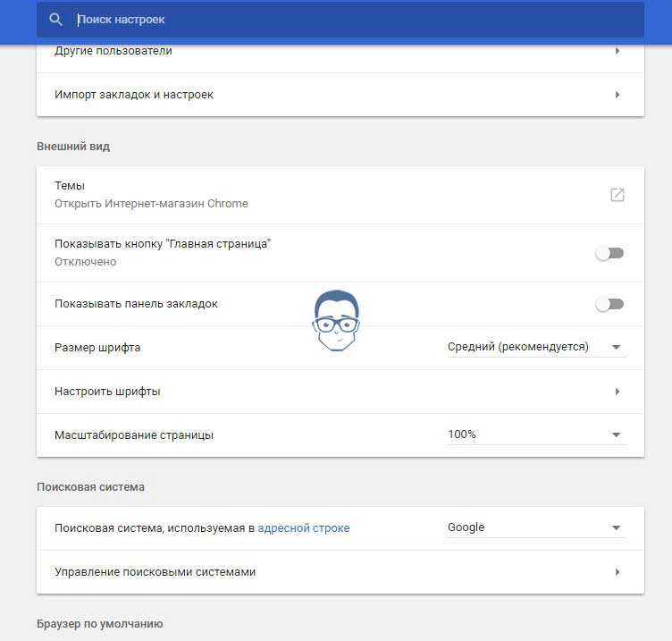Click the адресной строке link
The height and width of the screenshot is (641, 672).
click(304, 528)
